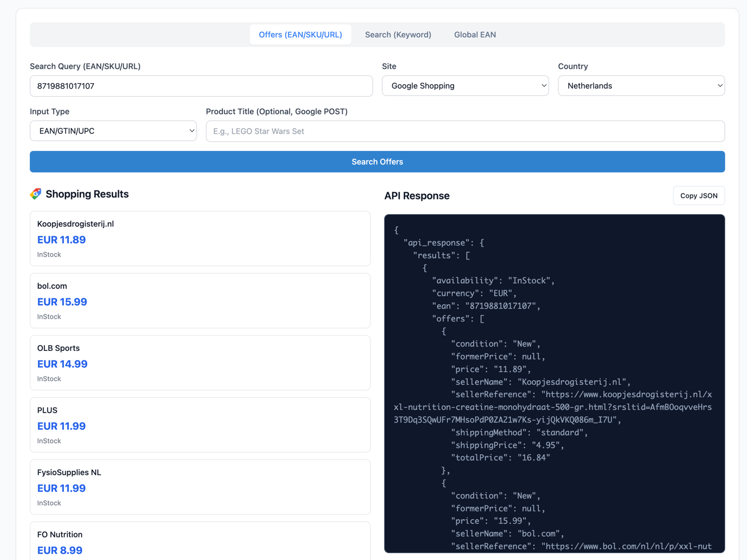Click the "currency": "EUR" JSON line

point(474,293)
